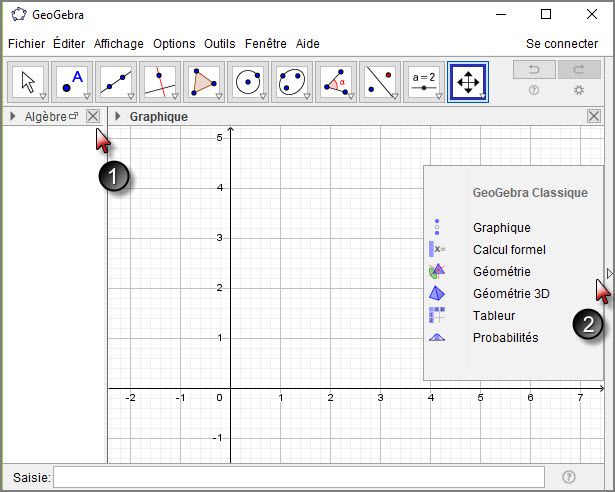Select the Slider a=2 tool

pos(424,82)
